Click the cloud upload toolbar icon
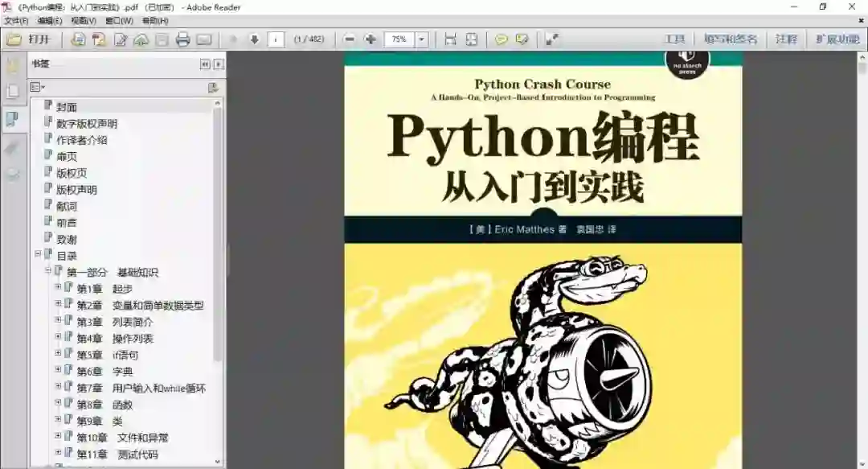 coord(141,39)
